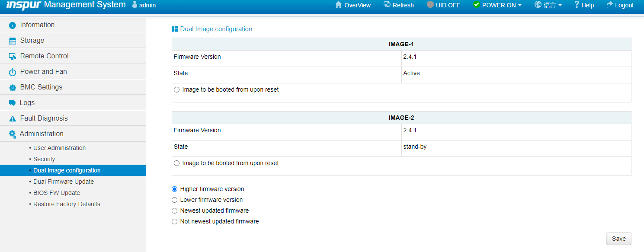Choose Newest updated firmware option
This screenshot has height=252, width=644.
(x=175, y=211)
